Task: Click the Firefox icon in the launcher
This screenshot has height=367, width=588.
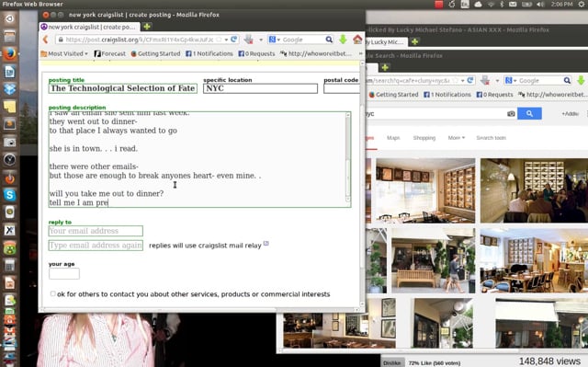Action: click(x=10, y=54)
